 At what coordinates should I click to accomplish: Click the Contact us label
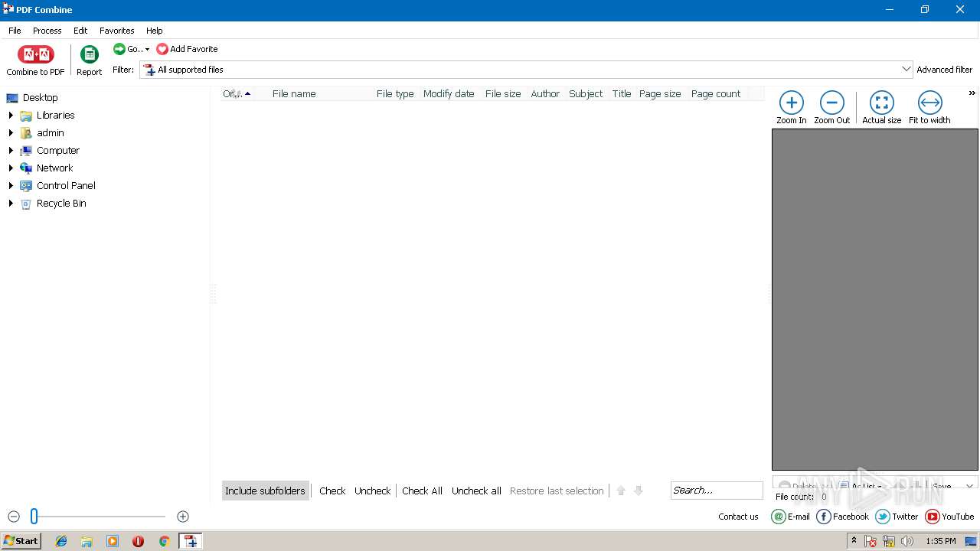click(x=738, y=517)
